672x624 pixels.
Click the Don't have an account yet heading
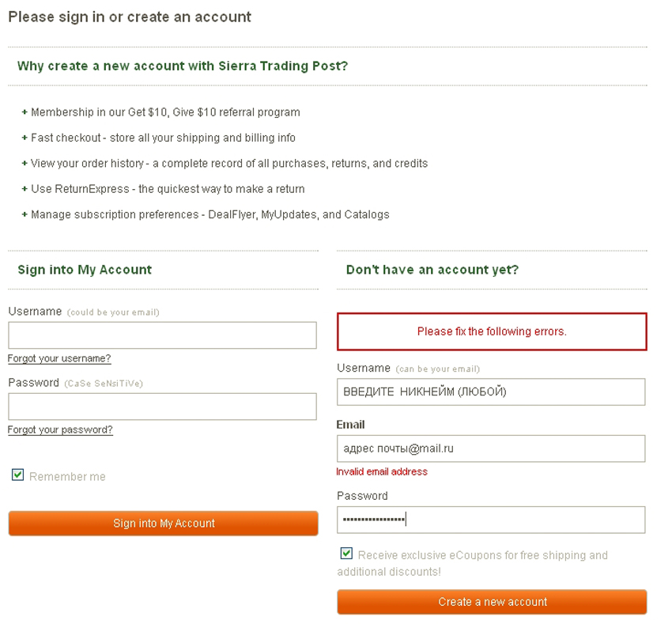(432, 270)
